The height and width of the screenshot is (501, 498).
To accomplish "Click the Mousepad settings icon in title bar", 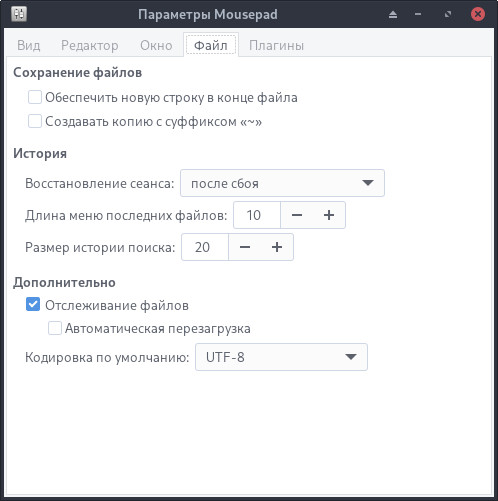I will click(x=19, y=14).
